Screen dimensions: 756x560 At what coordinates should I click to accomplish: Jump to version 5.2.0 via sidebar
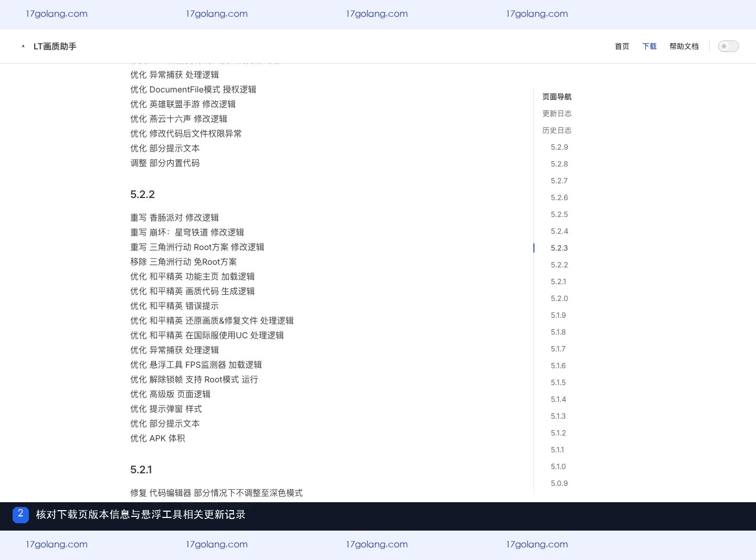pyautogui.click(x=560, y=298)
